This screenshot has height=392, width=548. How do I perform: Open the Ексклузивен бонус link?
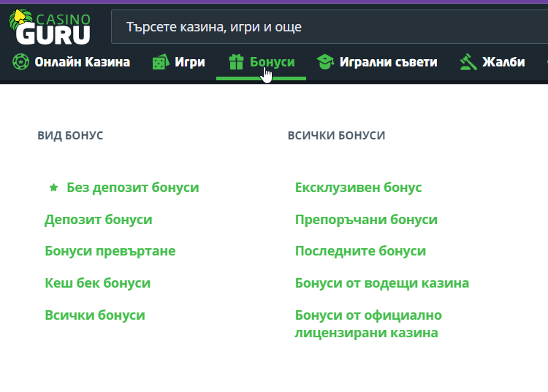(358, 188)
